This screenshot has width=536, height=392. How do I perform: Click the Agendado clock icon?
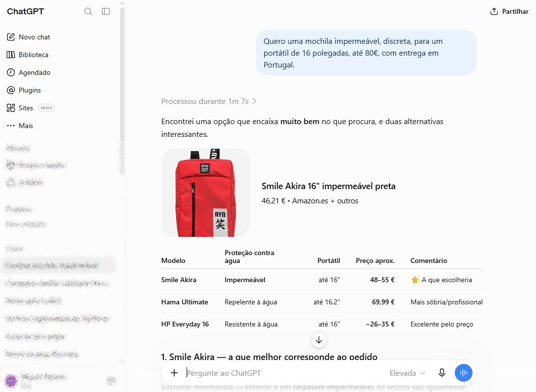[11, 72]
